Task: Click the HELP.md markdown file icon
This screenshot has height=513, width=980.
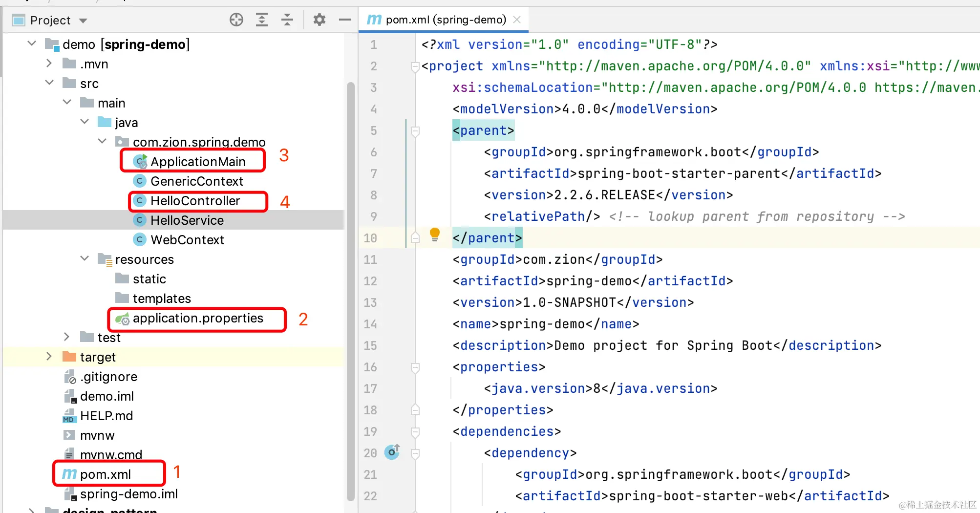Action: (69, 416)
